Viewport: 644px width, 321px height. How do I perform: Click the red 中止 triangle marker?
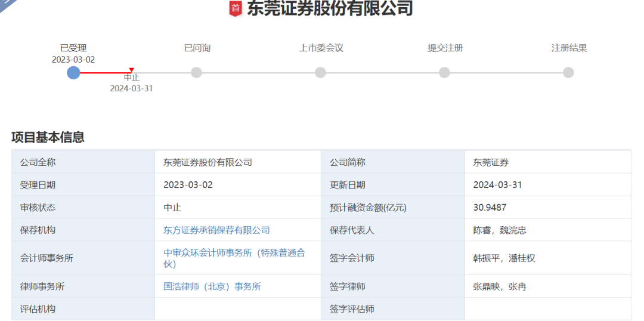click(x=131, y=70)
